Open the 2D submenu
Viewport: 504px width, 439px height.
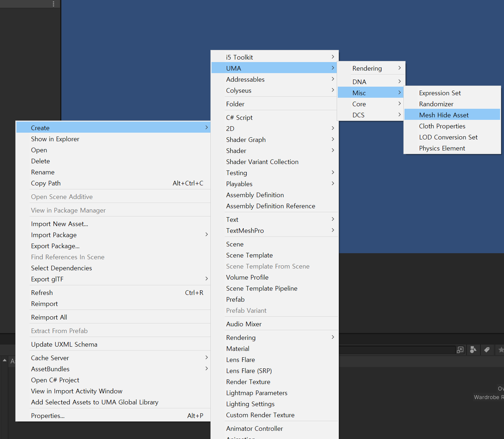click(x=274, y=128)
